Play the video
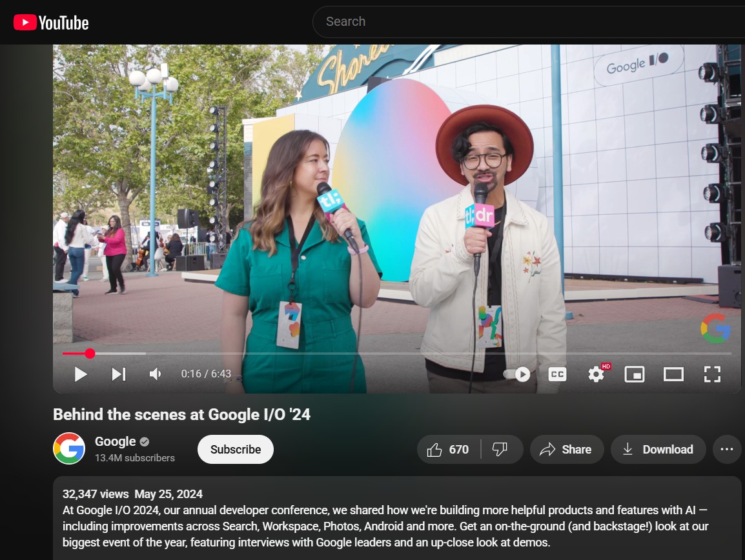745x560 pixels. coord(80,374)
